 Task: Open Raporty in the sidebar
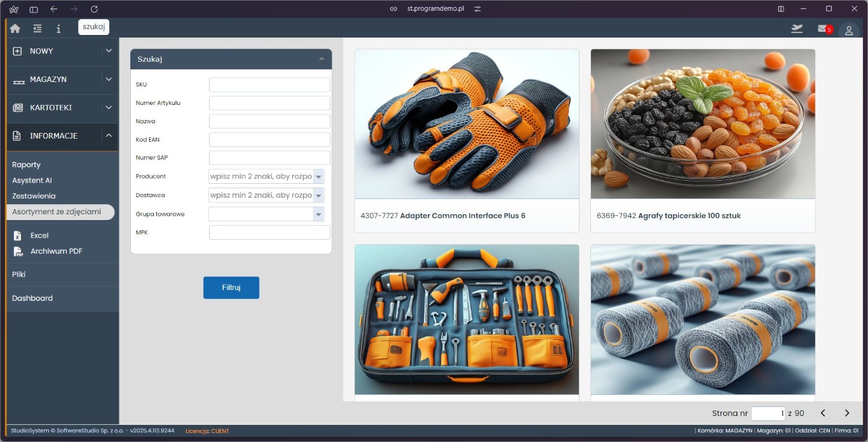tap(26, 165)
